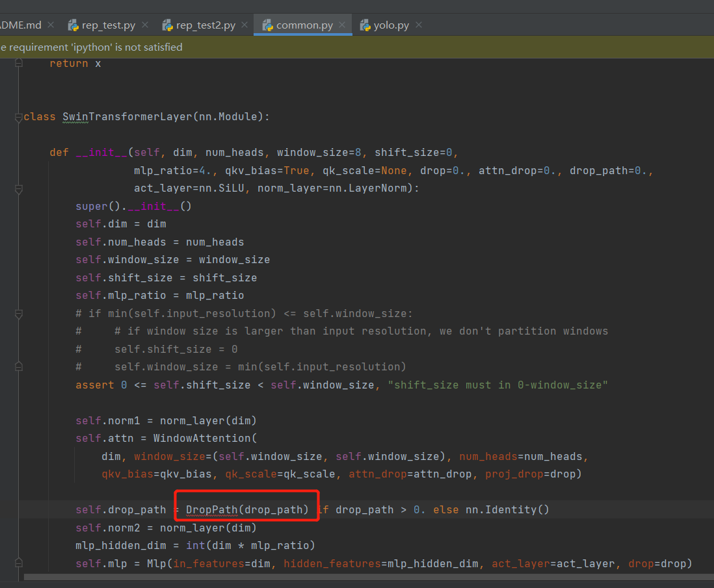Click 'hidden_features=mlp_hidden_dim' argument

(380, 563)
